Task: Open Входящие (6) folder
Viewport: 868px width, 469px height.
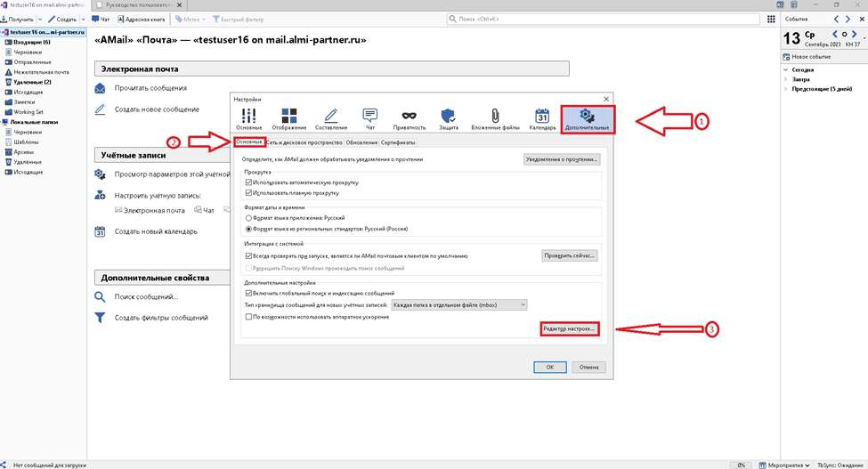Action: pyautogui.click(x=31, y=42)
